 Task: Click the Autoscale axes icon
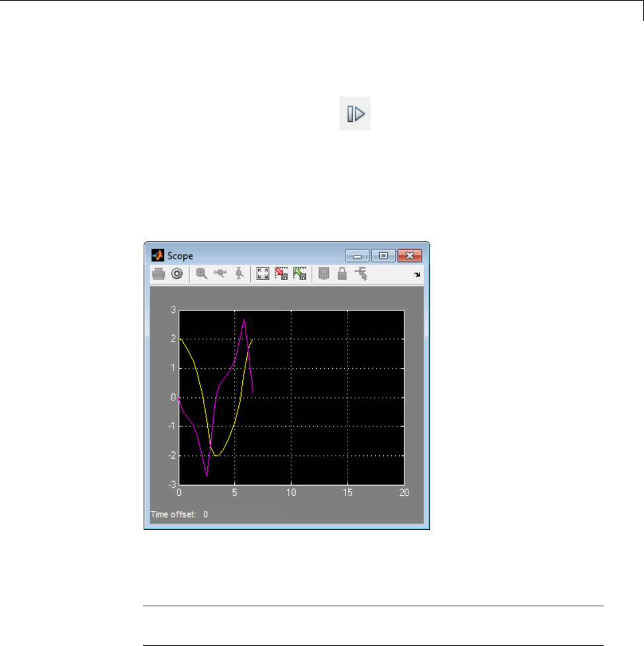263,273
